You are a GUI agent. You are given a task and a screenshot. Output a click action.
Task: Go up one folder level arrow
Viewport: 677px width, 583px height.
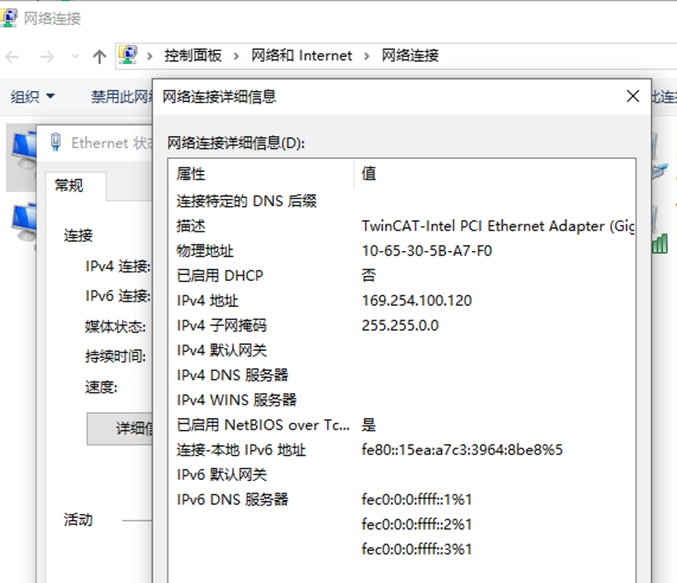pos(99,57)
